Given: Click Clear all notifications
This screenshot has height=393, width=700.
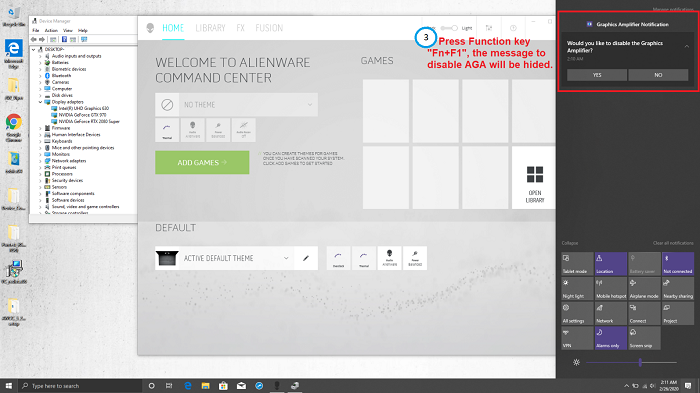Looking at the screenshot, I should click(x=673, y=243).
